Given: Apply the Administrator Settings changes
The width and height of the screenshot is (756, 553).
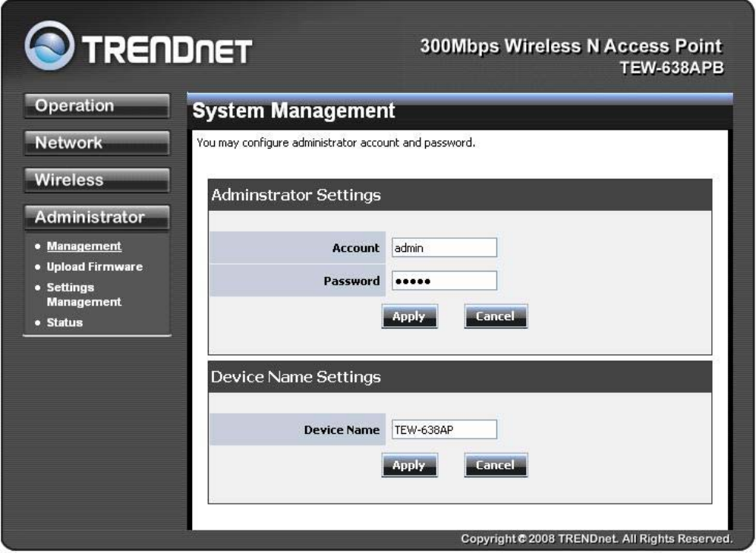Looking at the screenshot, I should click(x=409, y=316).
